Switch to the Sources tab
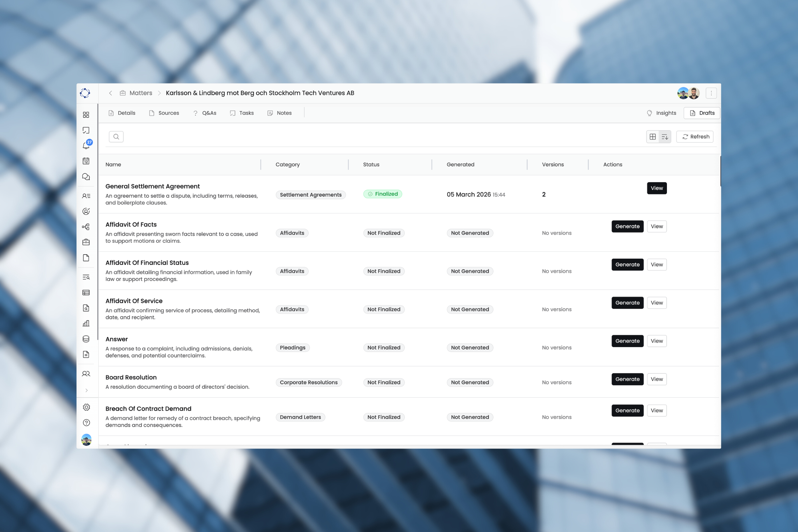Image resolution: width=798 pixels, height=532 pixels. 164,113
